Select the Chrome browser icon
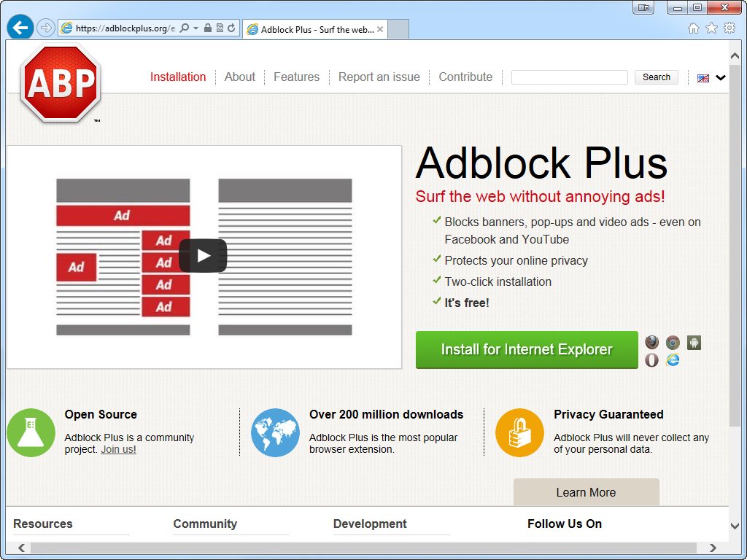747x560 pixels. (x=673, y=343)
